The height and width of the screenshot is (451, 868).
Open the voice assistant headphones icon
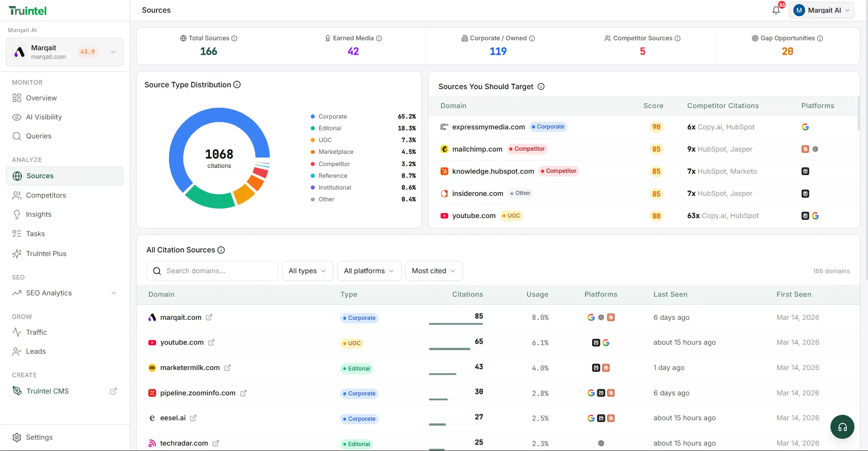[x=842, y=426]
